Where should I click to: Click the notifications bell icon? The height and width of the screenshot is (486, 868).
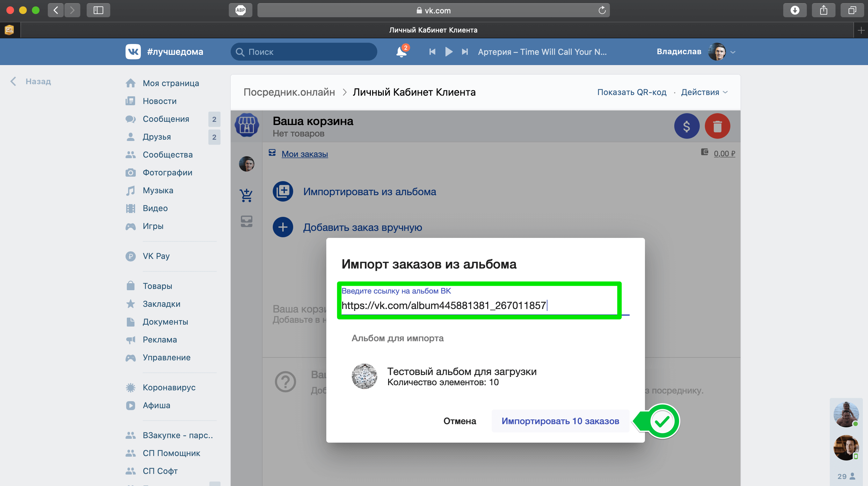tap(401, 52)
